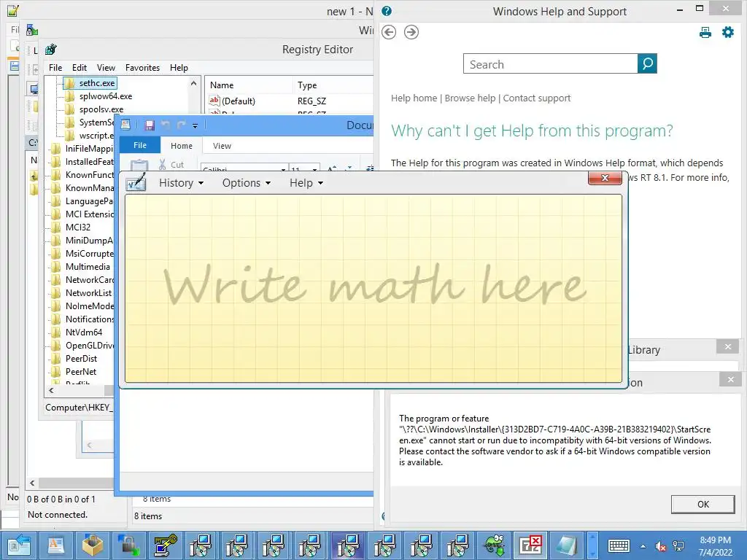
Task: Click the Help and Support question mark icon
Action: pos(387,11)
